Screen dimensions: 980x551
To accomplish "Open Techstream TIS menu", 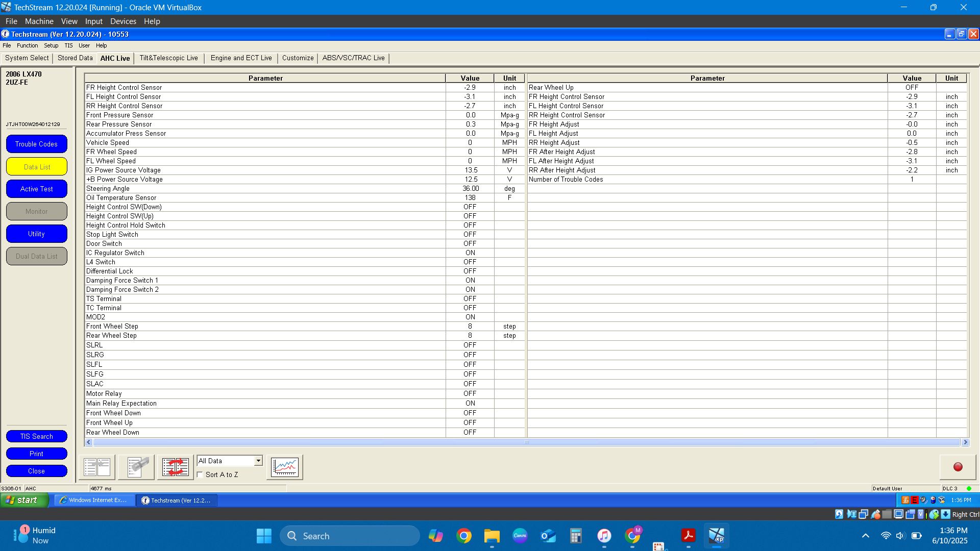I will coord(68,45).
